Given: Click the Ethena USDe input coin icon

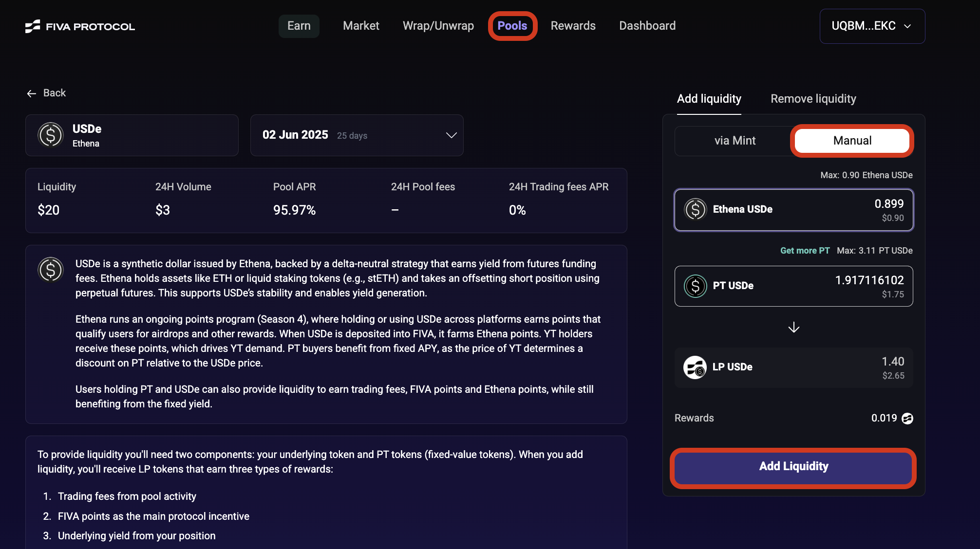Looking at the screenshot, I should (x=695, y=209).
